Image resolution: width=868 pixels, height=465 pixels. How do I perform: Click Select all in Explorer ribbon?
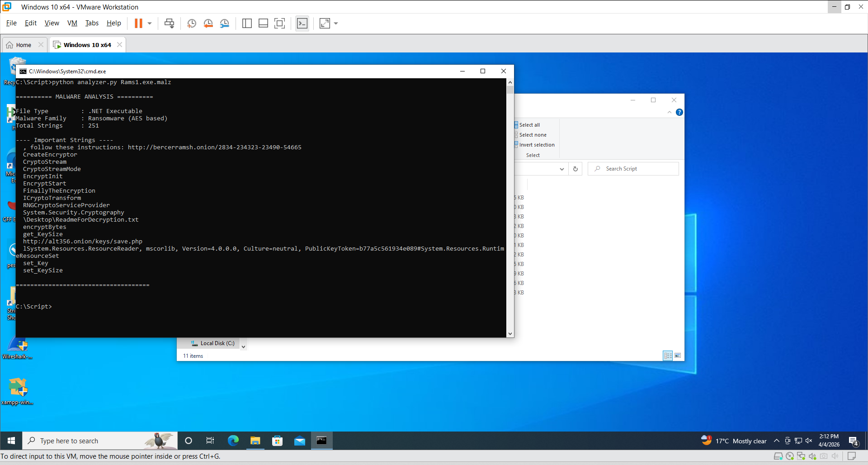(529, 125)
